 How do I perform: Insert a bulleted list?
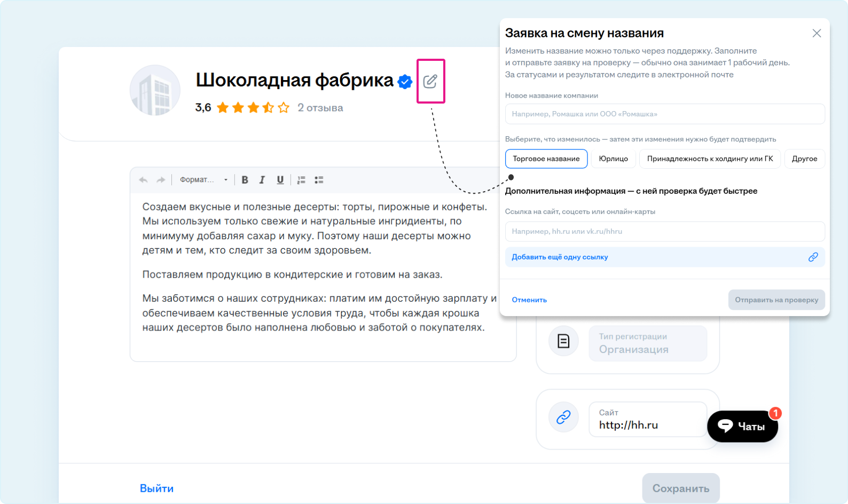[319, 180]
